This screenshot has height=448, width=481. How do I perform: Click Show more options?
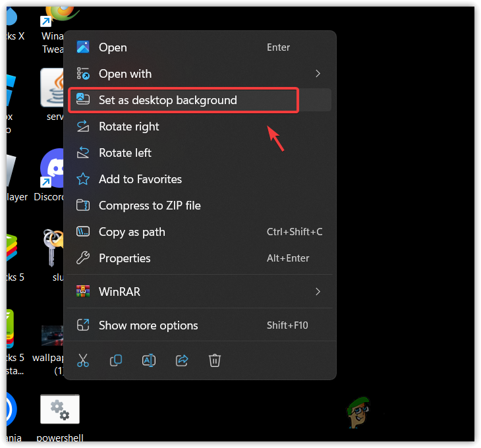tap(200, 325)
